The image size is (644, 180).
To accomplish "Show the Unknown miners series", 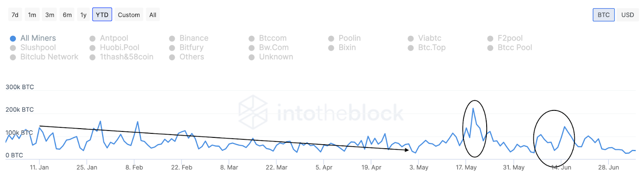I will point(252,57).
